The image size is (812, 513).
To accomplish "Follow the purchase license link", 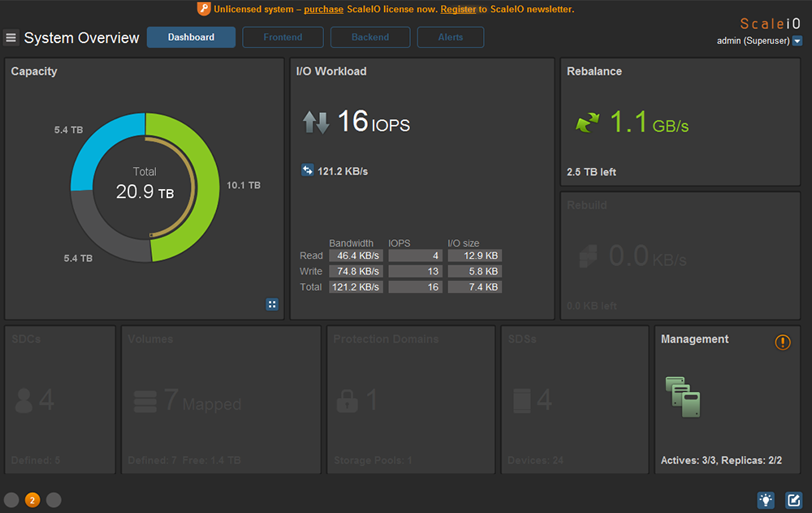I will [x=324, y=9].
